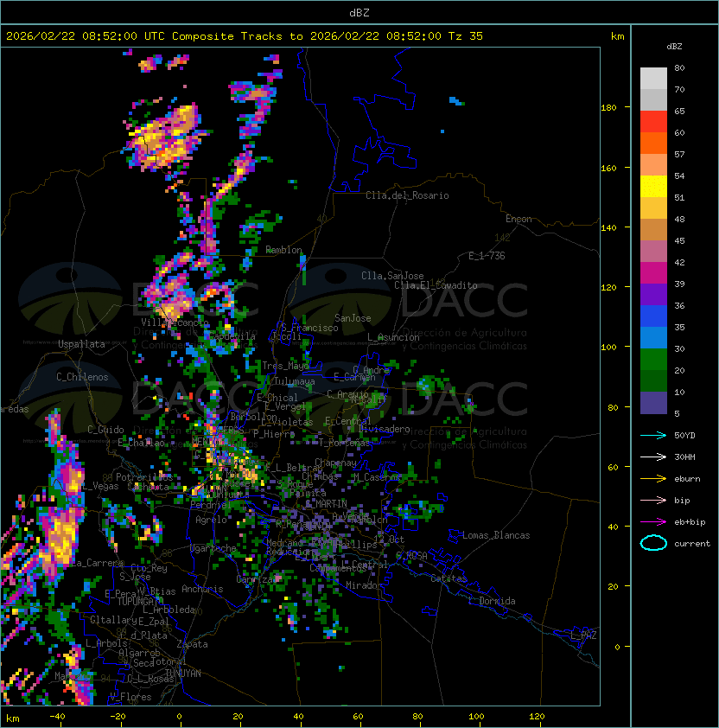Click the '-20' km x-axis tick
This screenshot has width=719, height=728.
tap(118, 717)
